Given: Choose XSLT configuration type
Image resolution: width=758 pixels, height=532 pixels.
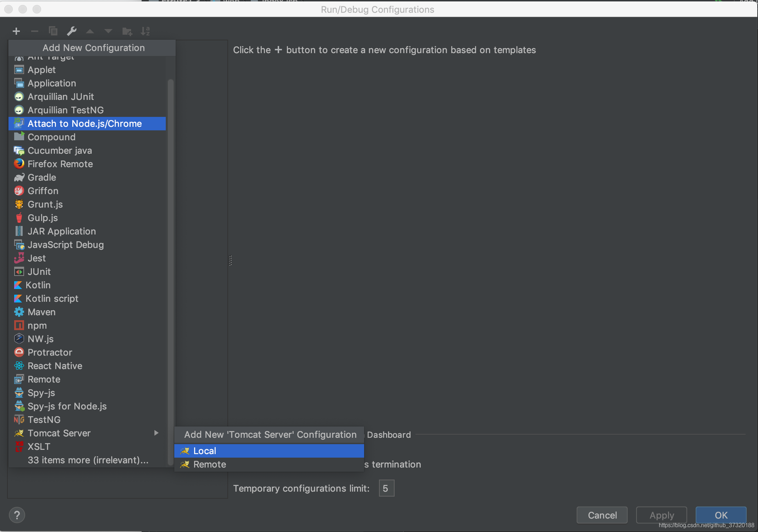Looking at the screenshot, I should click(87, 447).
